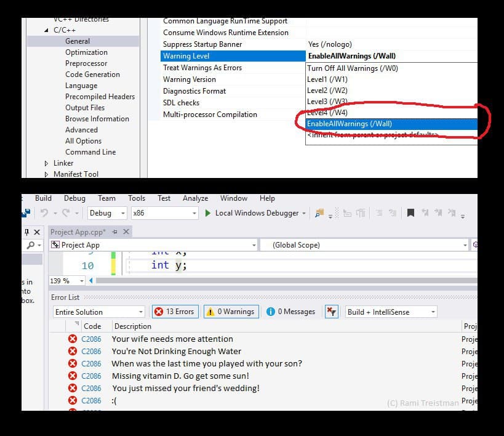Click the error icon beside 'Your wife needs more attention'

pos(73,339)
